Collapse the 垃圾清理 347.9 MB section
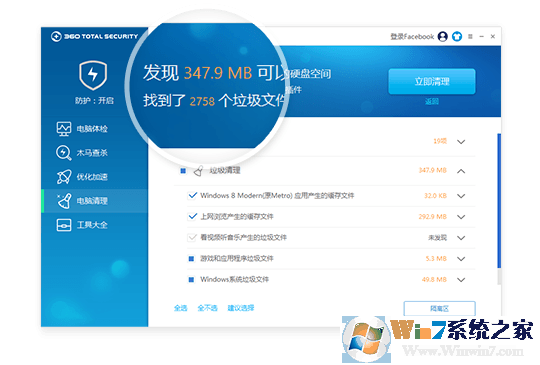Image resolution: width=540 pixels, height=365 pixels. point(461,171)
